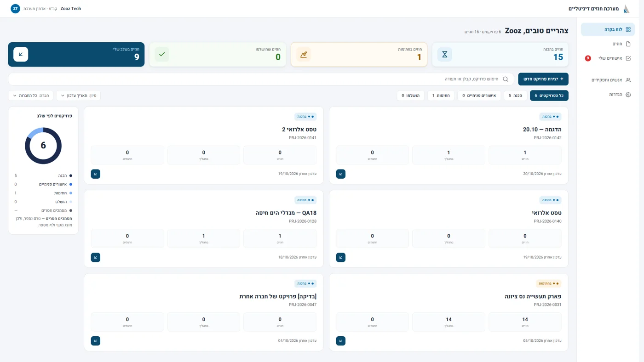
Task: Click the project ID PRJ-2026-0142
Action: point(547,138)
